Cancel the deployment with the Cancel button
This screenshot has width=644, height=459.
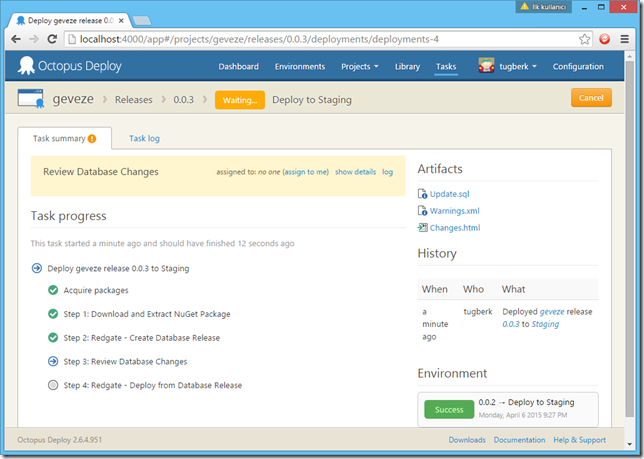pyautogui.click(x=591, y=98)
